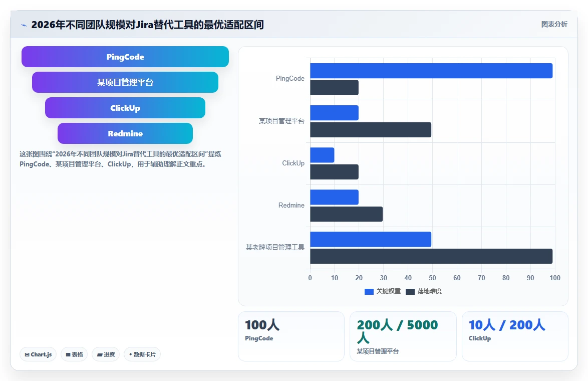Click the 图表分析 label in header
Viewport: 588px width, 381px height.
pyautogui.click(x=554, y=25)
